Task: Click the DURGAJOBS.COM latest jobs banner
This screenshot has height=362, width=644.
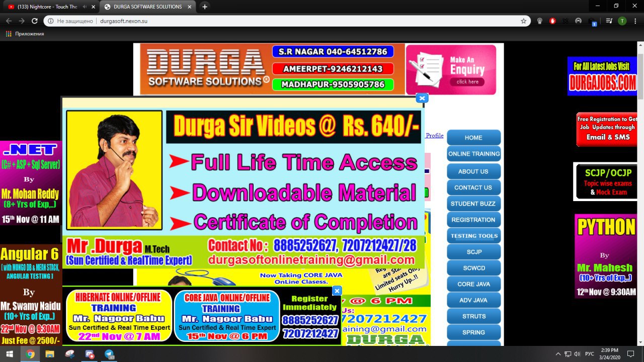Action: point(602,76)
